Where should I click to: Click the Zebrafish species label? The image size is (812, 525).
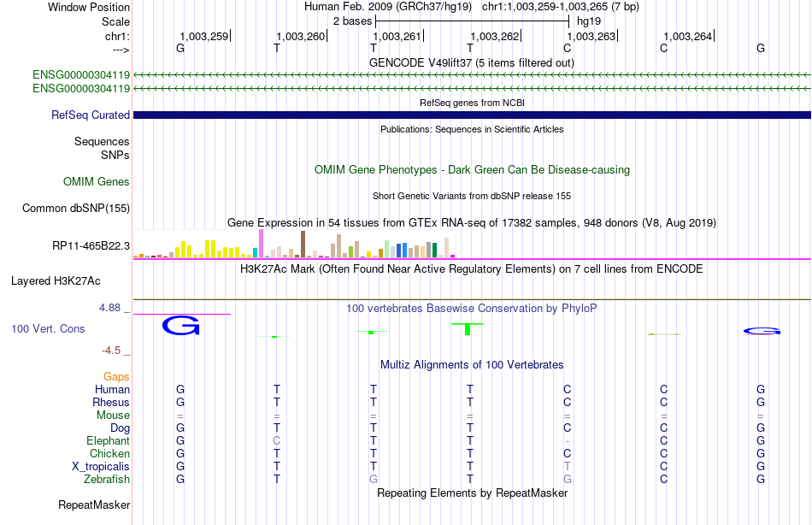tap(107, 479)
